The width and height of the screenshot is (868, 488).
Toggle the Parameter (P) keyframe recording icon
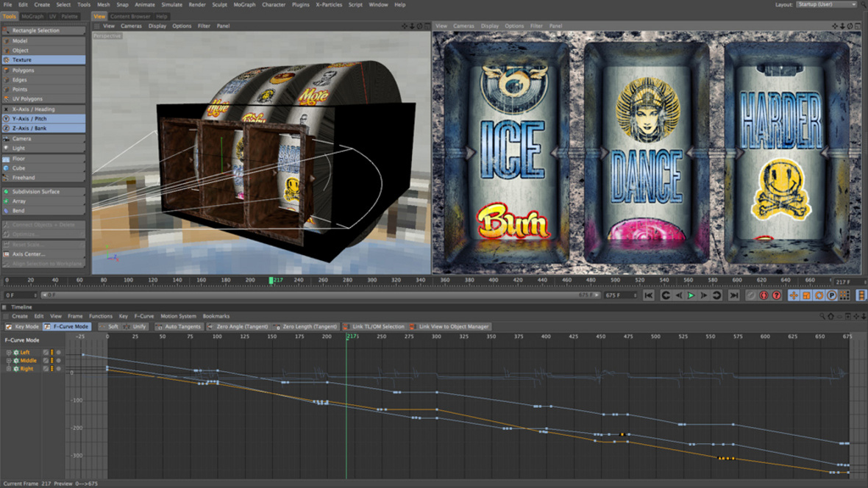[831, 295]
